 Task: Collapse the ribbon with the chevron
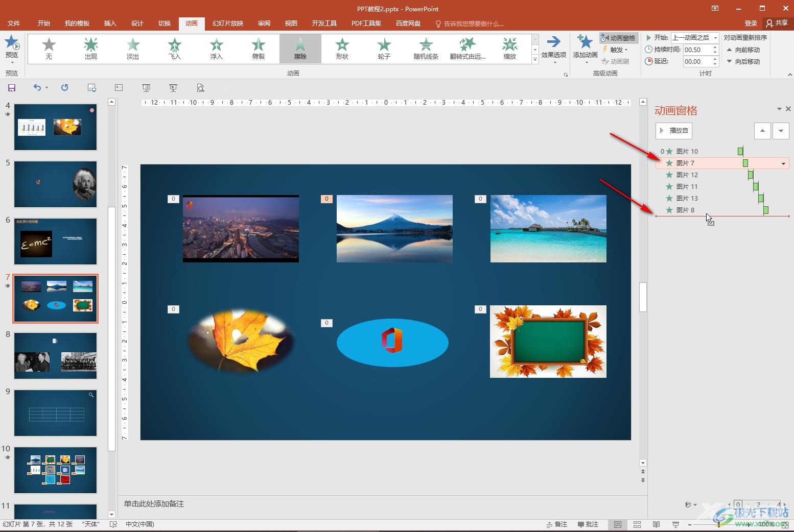point(789,75)
